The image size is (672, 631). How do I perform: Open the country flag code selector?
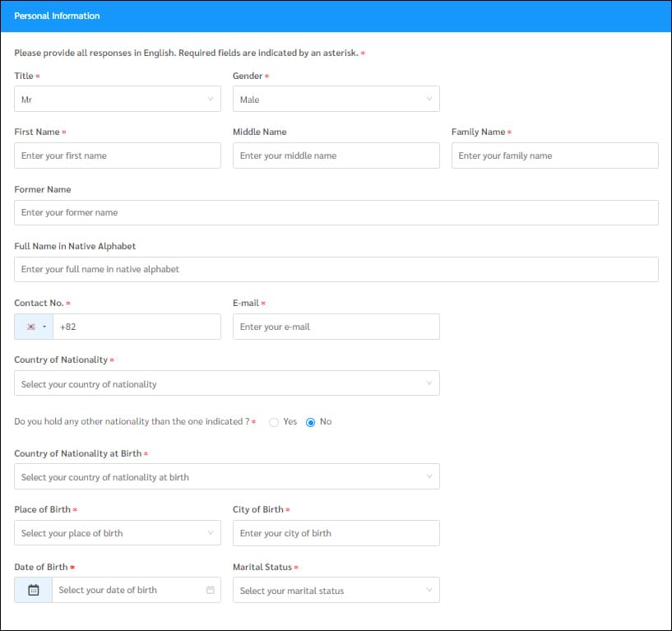pos(34,327)
